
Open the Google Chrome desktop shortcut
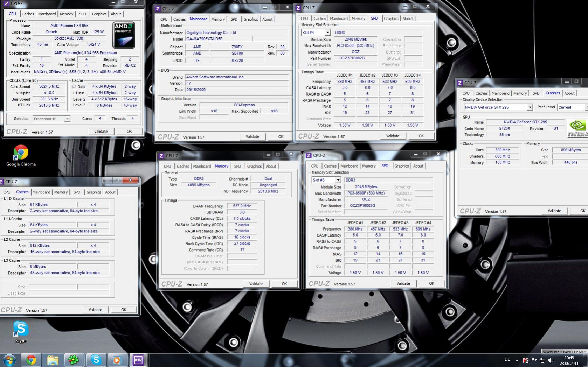click(x=21, y=156)
